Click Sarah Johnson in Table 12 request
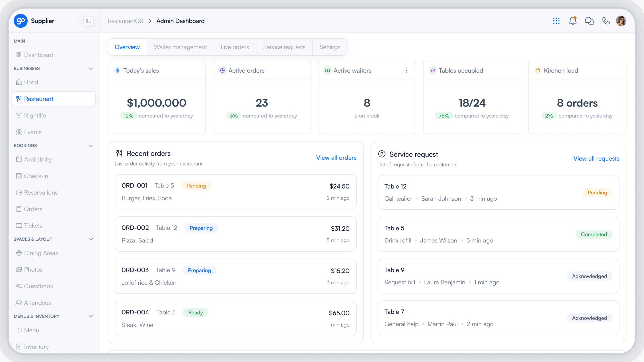The height and width of the screenshot is (362, 644). pos(441,199)
